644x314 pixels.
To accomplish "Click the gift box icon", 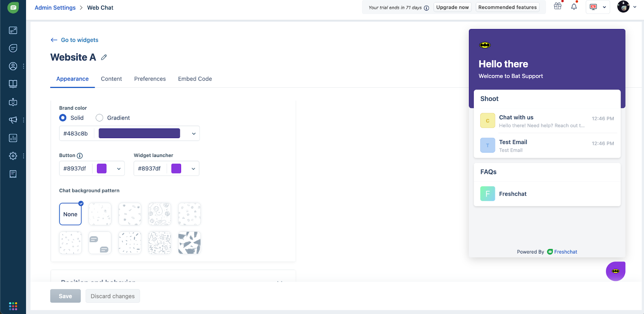I will pyautogui.click(x=557, y=6).
